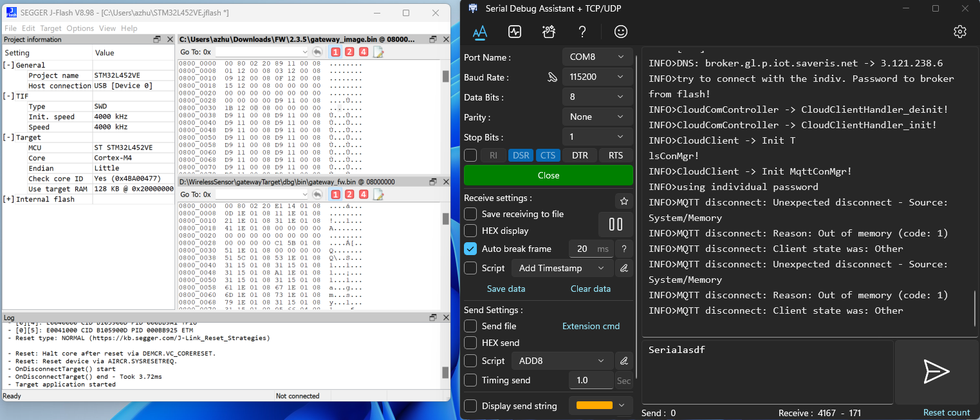
Task: Edit send script with the pen icon beside ADD8
Action: click(x=624, y=361)
